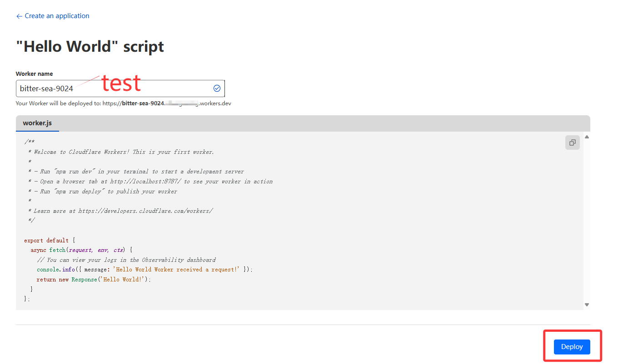This screenshot has height=364, width=633.
Task: Click the Observability dashboard comment line
Action: [126, 260]
